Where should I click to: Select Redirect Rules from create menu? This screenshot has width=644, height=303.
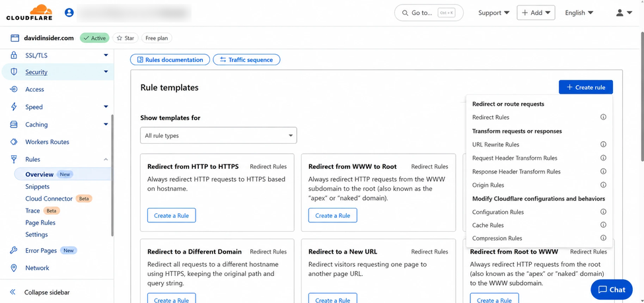pos(490,117)
